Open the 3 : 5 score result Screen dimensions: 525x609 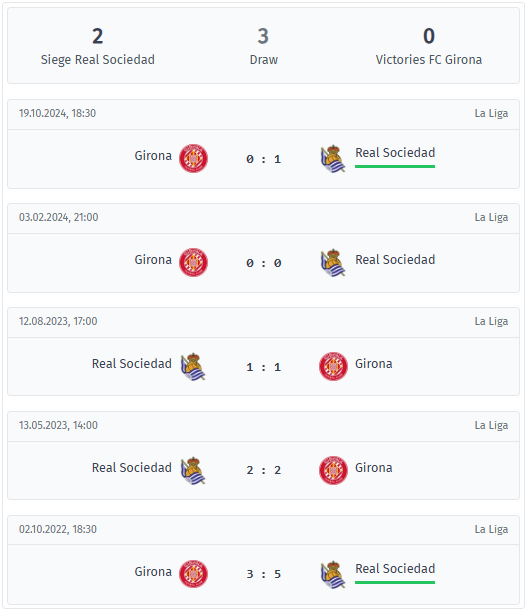click(263, 574)
